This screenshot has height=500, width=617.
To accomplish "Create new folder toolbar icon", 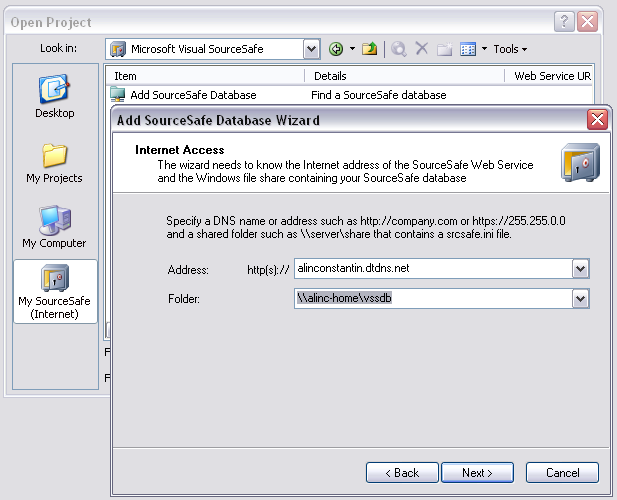I will click(445, 49).
